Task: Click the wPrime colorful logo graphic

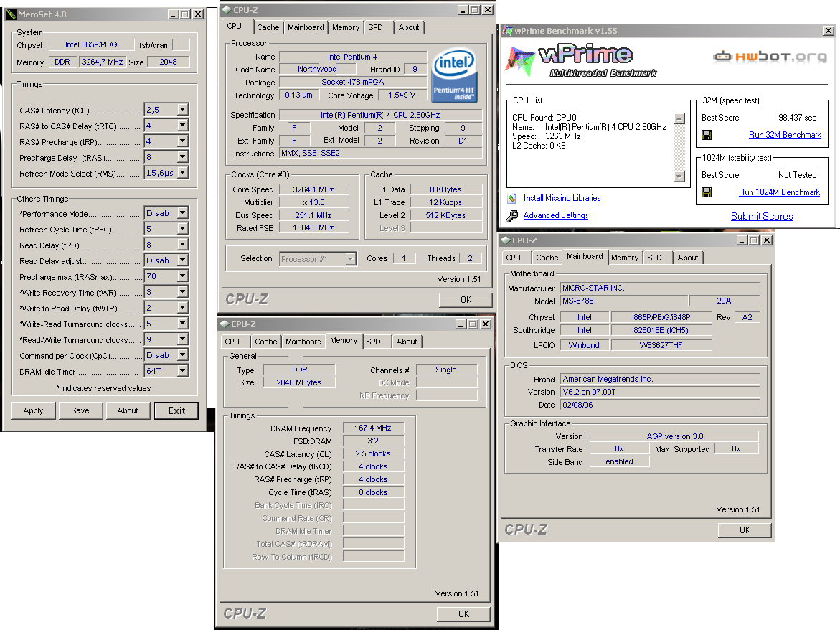Action: point(519,60)
